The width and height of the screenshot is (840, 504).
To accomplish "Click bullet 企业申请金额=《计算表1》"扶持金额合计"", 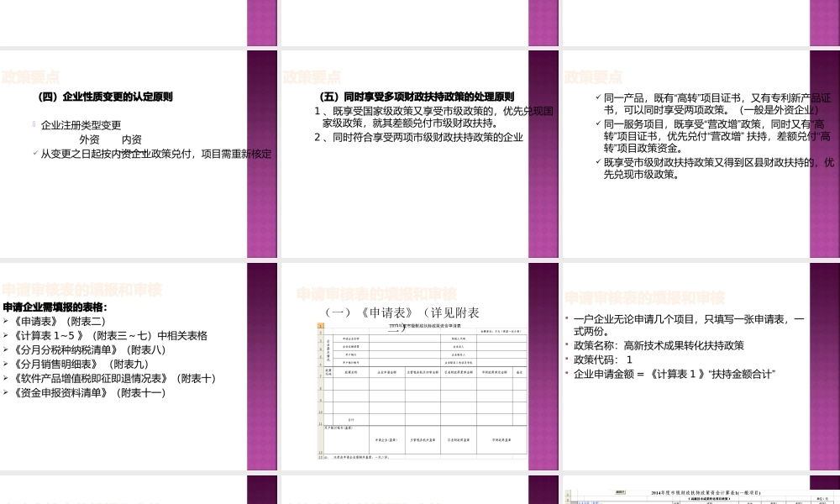I will [675, 375].
